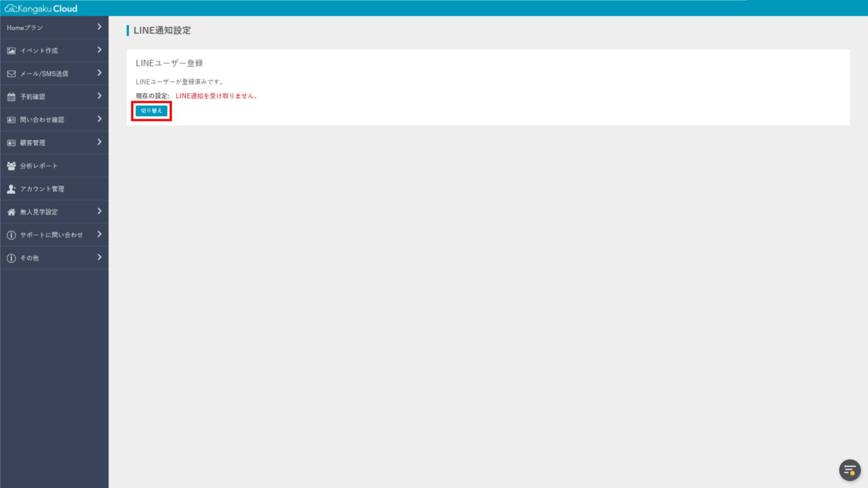
Task: Expand the Homeプラン chevron
Action: click(99, 27)
